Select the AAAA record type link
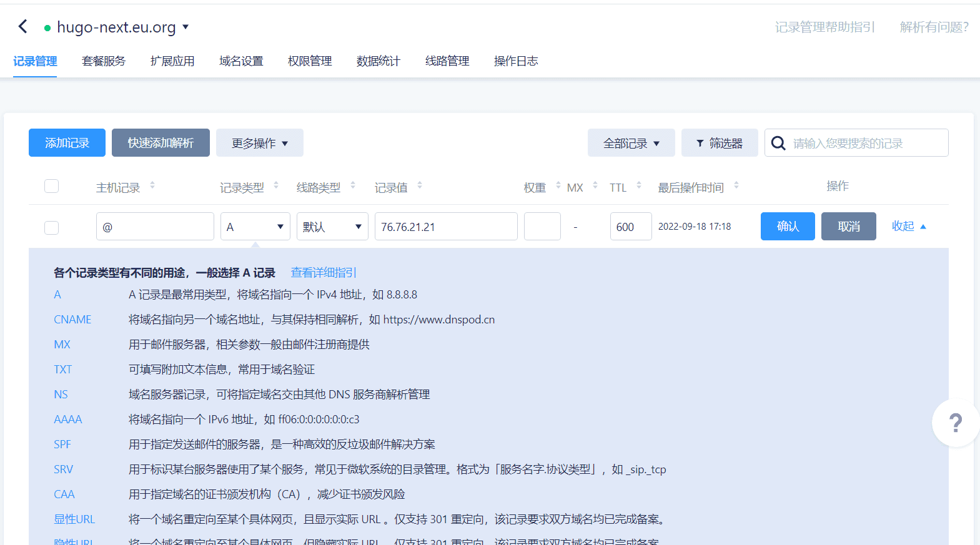The image size is (980, 545). [x=68, y=420]
